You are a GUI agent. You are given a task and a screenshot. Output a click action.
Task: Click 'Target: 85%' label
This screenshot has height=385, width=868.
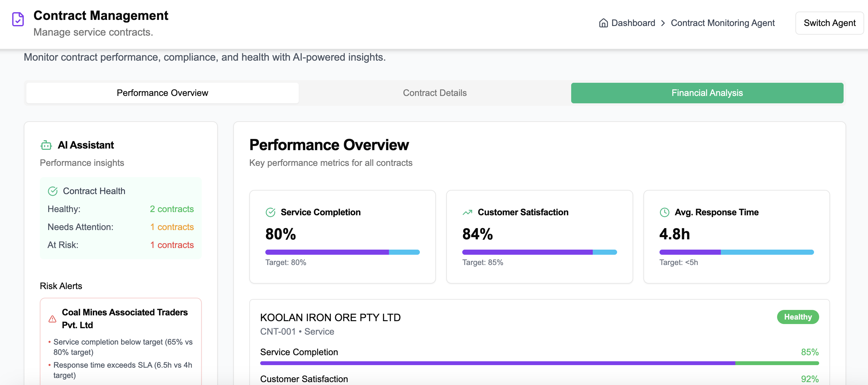(x=483, y=262)
